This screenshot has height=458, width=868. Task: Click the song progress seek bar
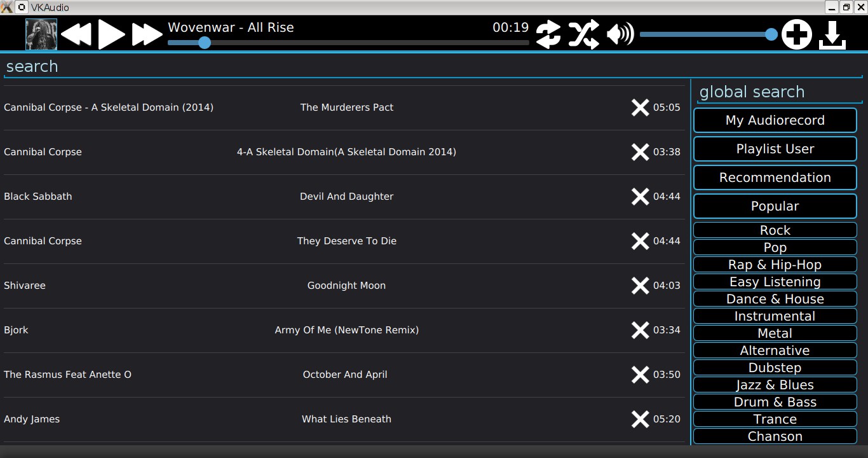click(x=348, y=43)
